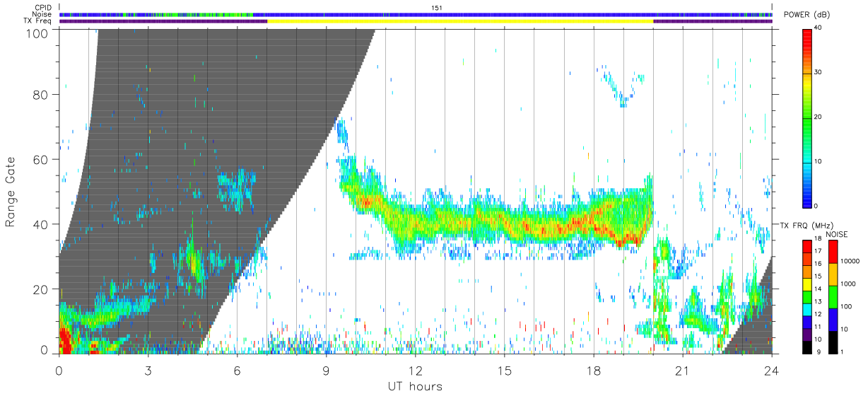Click the NOISE legend title

(x=838, y=234)
